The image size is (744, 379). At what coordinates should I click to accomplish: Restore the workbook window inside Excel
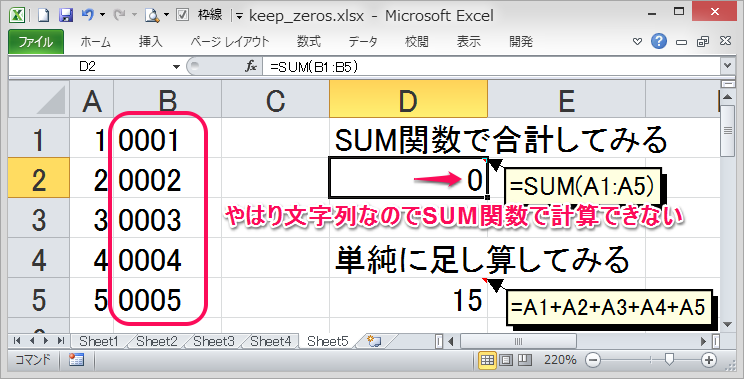coord(703,42)
